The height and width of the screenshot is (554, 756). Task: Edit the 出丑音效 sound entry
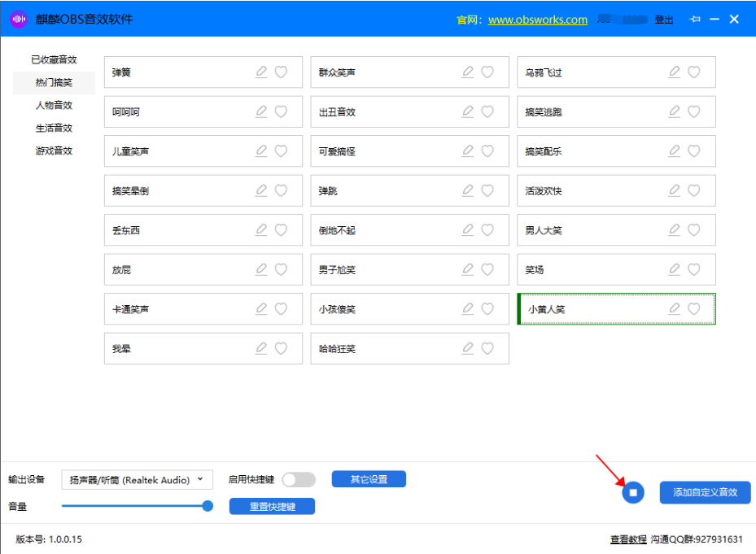468,111
